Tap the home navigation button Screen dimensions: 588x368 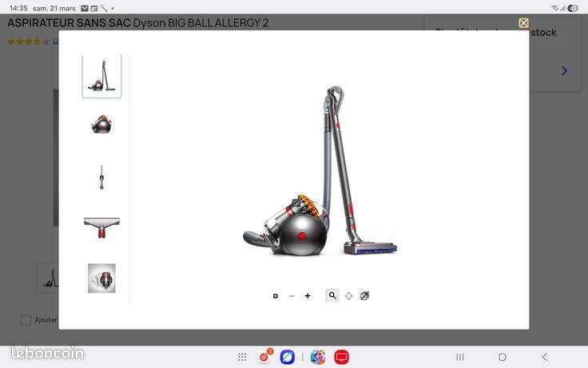click(503, 357)
